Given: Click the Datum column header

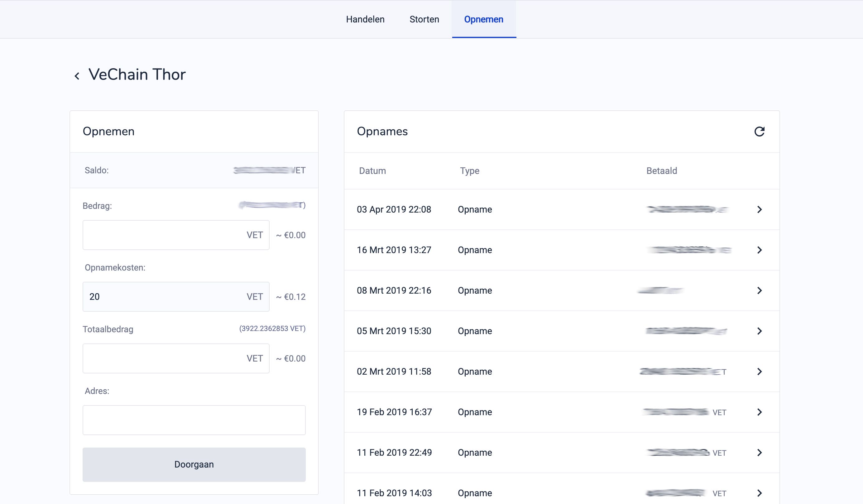Looking at the screenshot, I should (372, 171).
